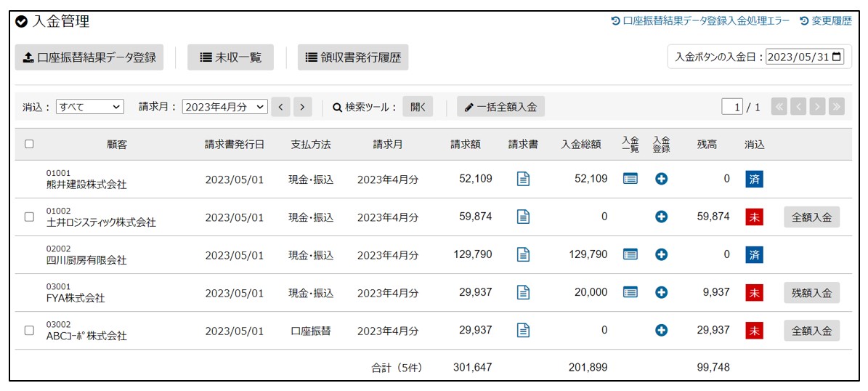Screen dimensions: 868x391
Task: Open invoice document icon for 熊井建設株式会社
Action: pyautogui.click(x=523, y=179)
